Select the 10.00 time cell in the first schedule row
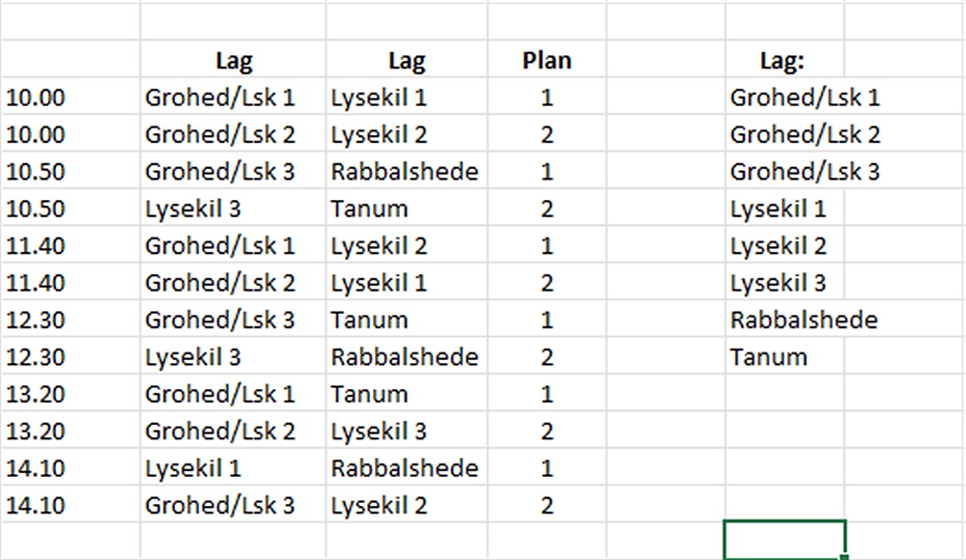 pyautogui.click(x=37, y=98)
